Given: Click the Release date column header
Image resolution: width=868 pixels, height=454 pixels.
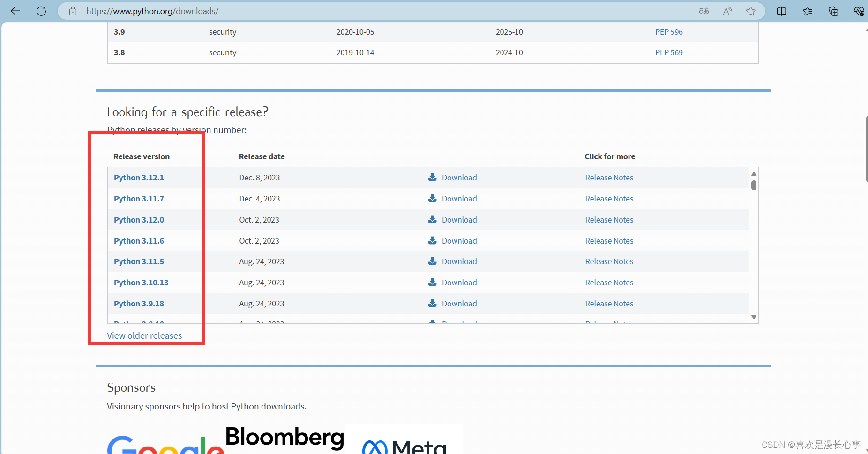Looking at the screenshot, I should click(x=262, y=156).
